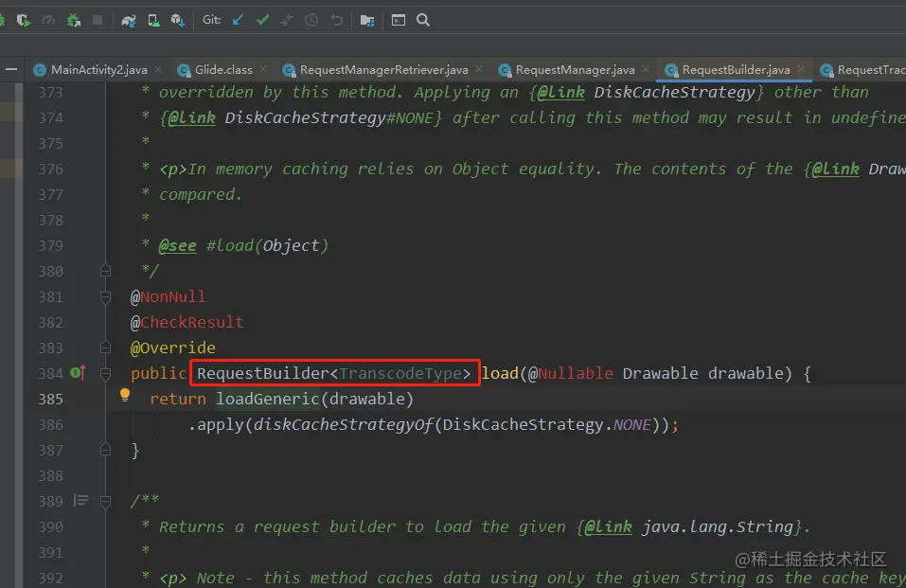The image size is (906, 588).
Task: Click line number 384 in gutter
Action: pyautogui.click(x=50, y=373)
